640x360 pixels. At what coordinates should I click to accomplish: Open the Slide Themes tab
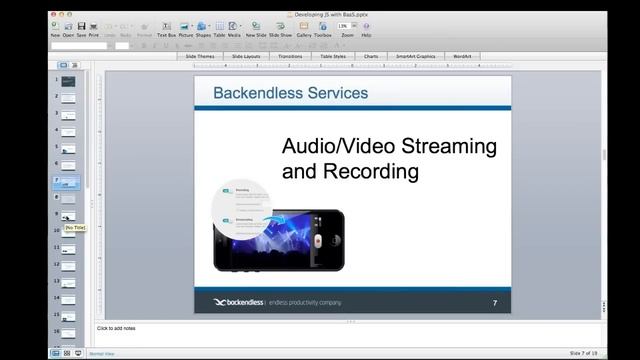200,56
